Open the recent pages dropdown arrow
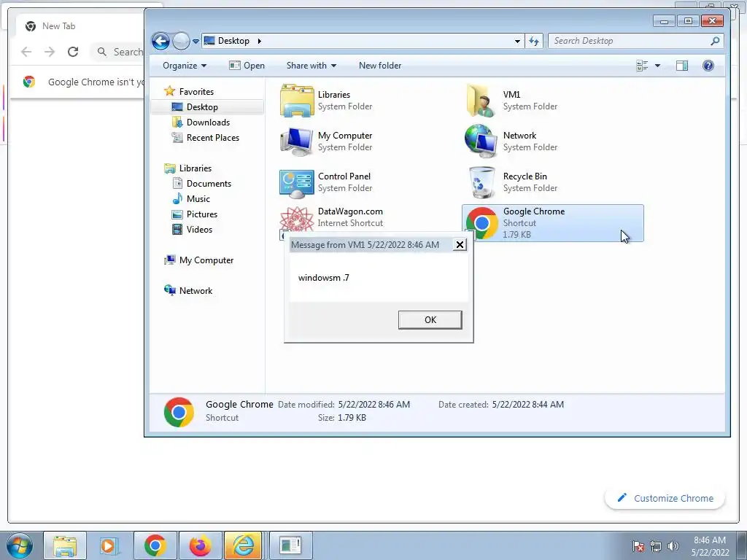The height and width of the screenshot is (560, 747). tap(196, 42)
